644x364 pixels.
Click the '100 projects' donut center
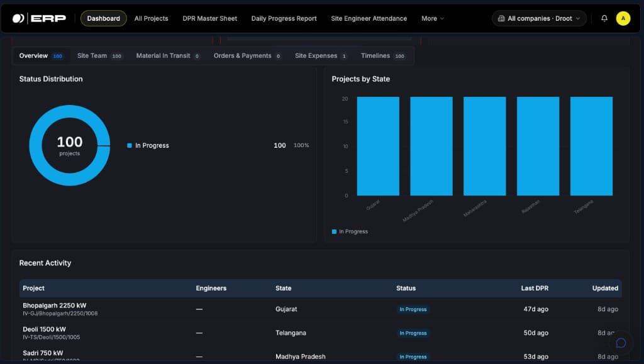69,145
